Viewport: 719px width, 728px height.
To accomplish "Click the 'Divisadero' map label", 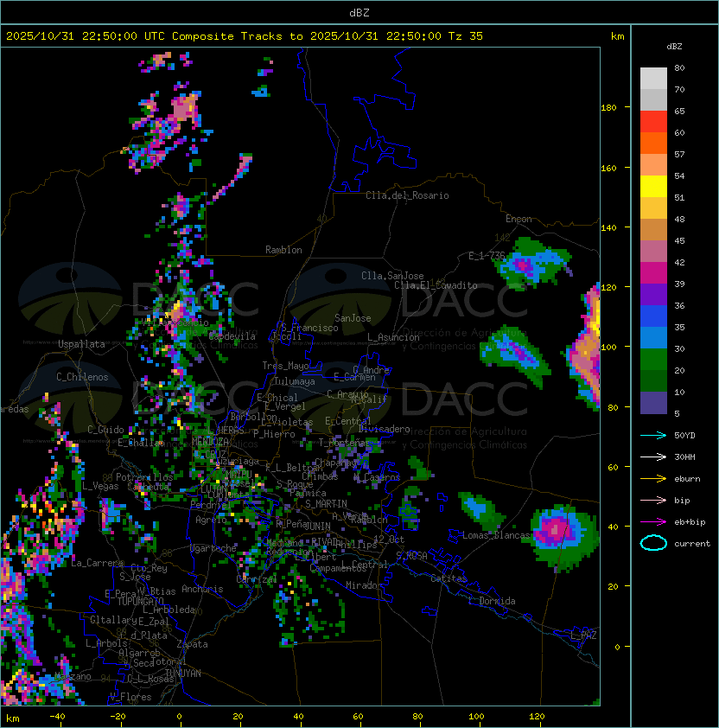I will pyautogui.click(x=385, y=429).
